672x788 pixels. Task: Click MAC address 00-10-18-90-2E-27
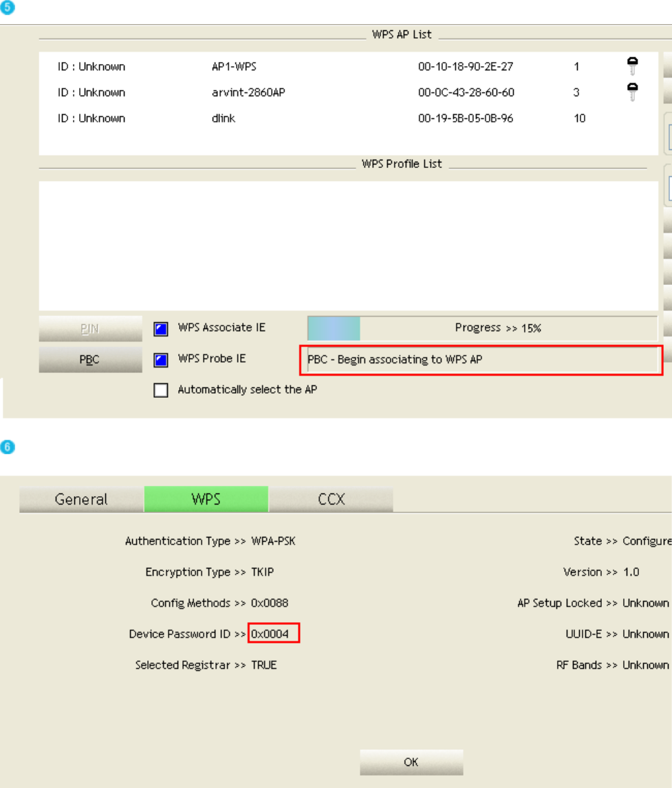[x=466, y=66]
